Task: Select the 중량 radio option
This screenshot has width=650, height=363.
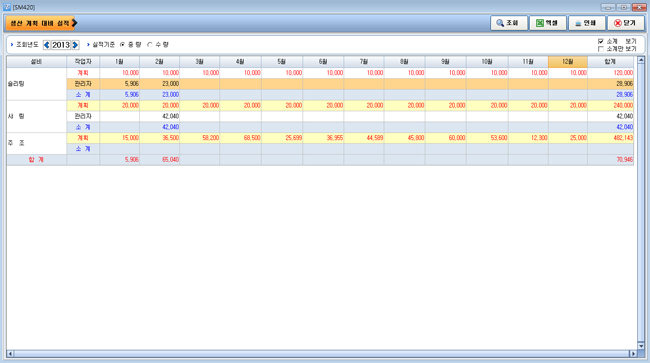Action: (122, 44)
